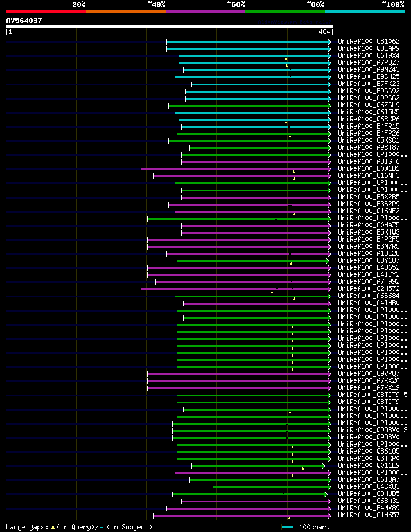Select the UniRef100_A9S487 label
Screen dimensions: 411x532
point(369,147)
